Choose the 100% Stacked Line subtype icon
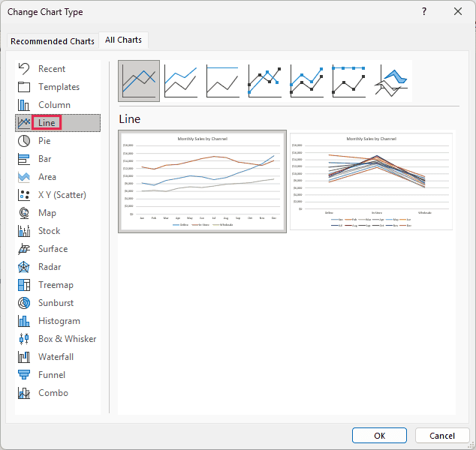 tap(222, 81)
